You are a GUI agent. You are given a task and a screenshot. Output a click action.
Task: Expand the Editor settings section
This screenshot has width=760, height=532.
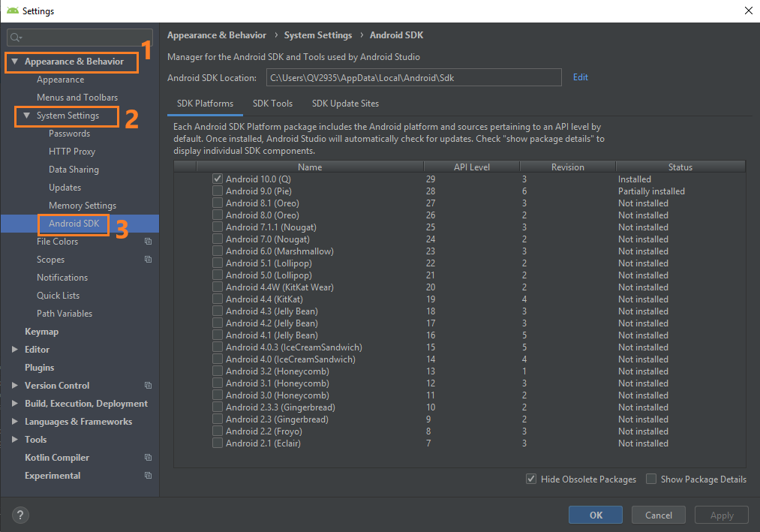click(x=14, y=350)
